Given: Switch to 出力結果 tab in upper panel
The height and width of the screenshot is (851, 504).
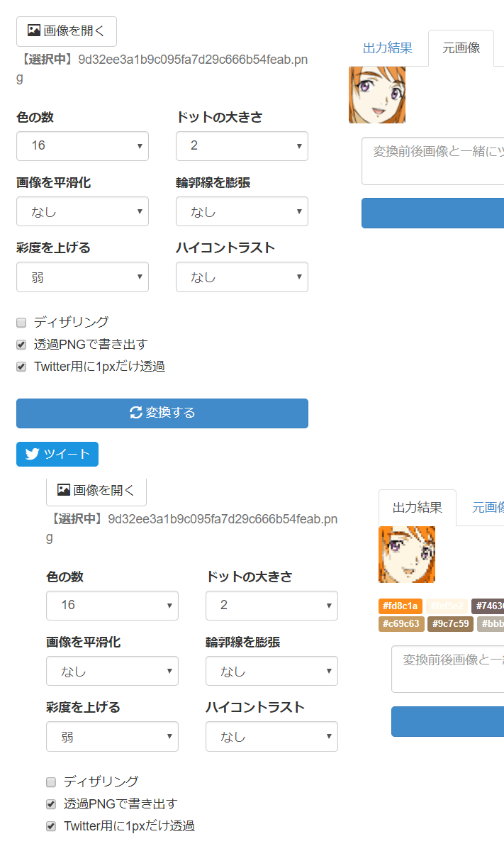Looking at the screenshot, I should click(x=388, y=48).
